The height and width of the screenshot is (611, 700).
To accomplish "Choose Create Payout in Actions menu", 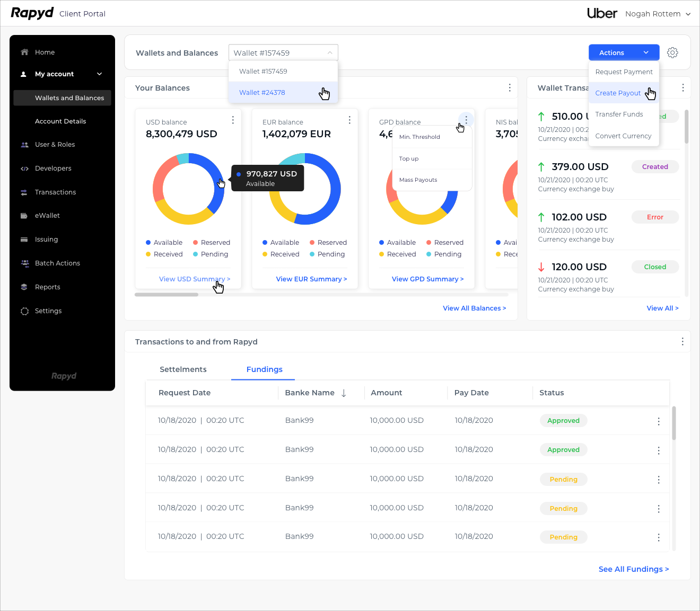I will (618, 93).
